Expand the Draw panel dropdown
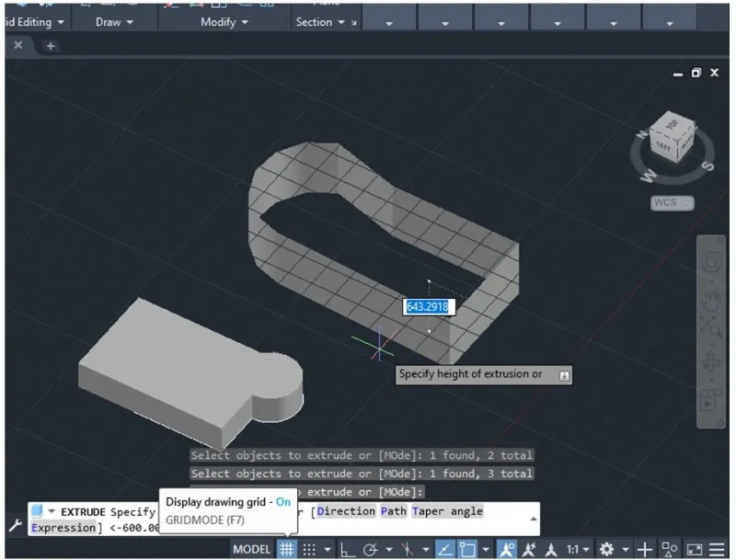Image resolution: width=736 pixels, height=560 pixels. [x=115, y=22]
